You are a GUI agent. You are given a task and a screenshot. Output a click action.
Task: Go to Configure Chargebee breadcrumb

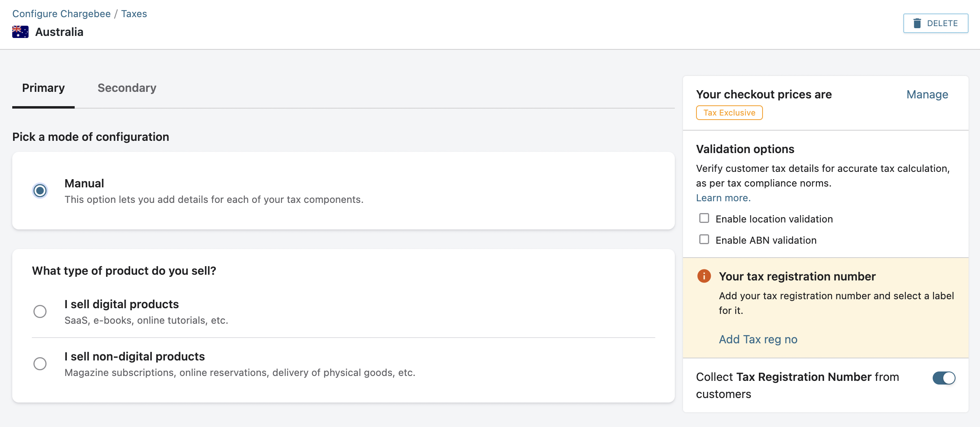62,14
